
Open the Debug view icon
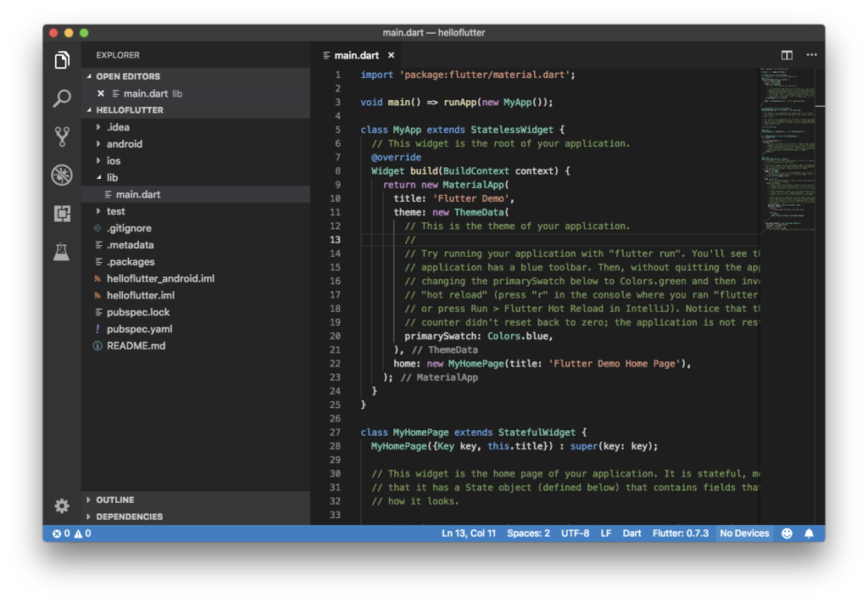[62, 175]
